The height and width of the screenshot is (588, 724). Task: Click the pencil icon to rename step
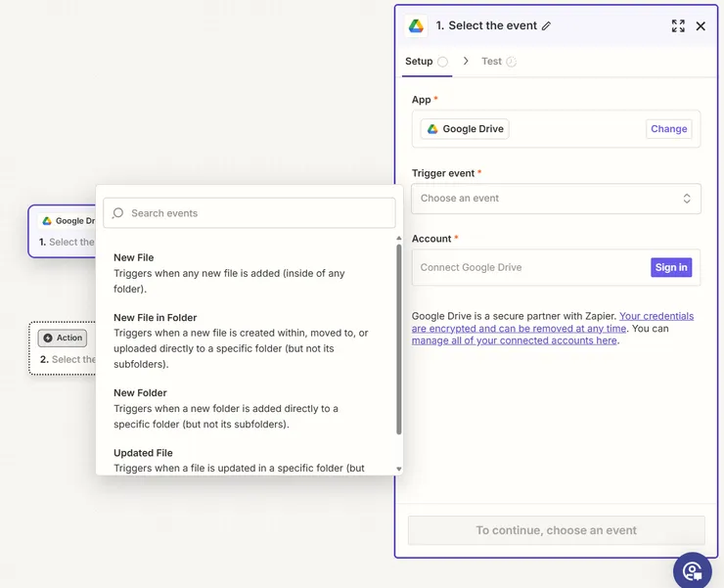[547, 26]
